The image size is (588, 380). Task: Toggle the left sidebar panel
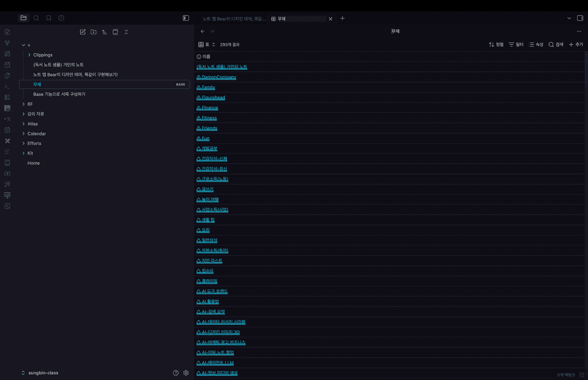click(x=185, y=18)
